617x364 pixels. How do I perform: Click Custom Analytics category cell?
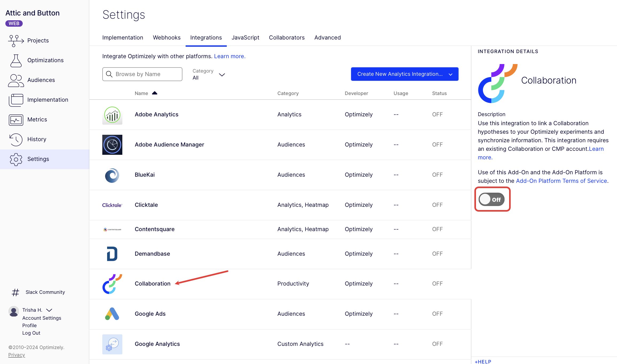[x=300, y=344]
